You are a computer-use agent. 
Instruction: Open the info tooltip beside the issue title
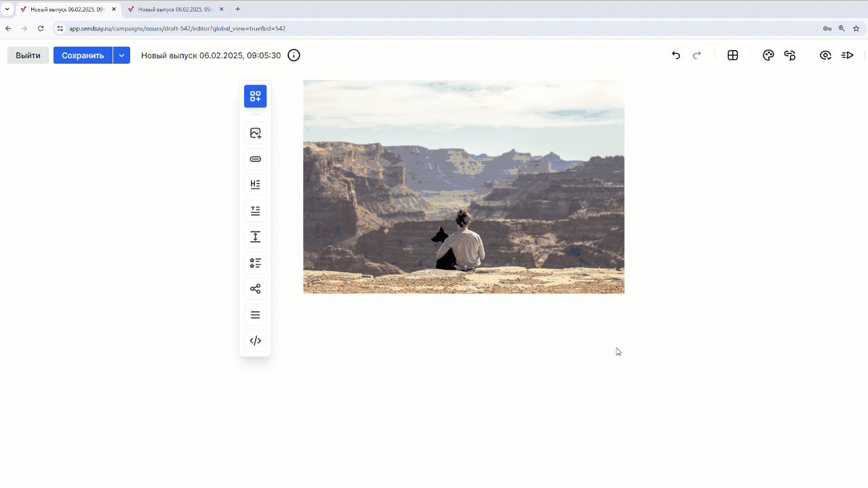point(294,55)
